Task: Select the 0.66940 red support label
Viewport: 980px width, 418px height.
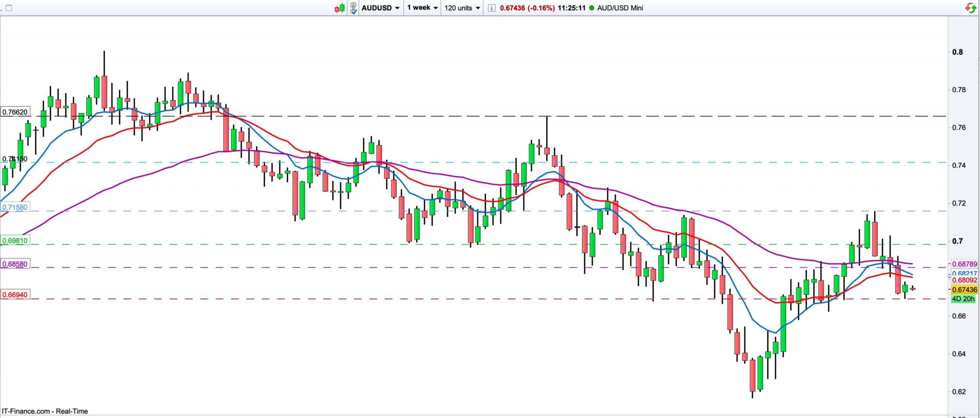Action: point(15,295)
